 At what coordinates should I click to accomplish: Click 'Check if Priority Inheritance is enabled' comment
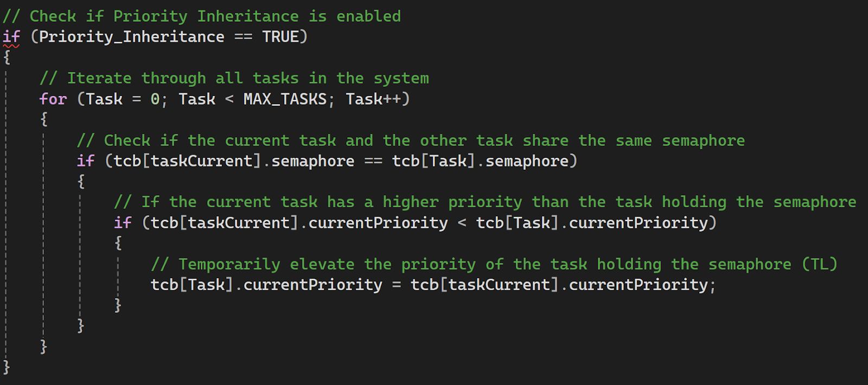[202, 16]
